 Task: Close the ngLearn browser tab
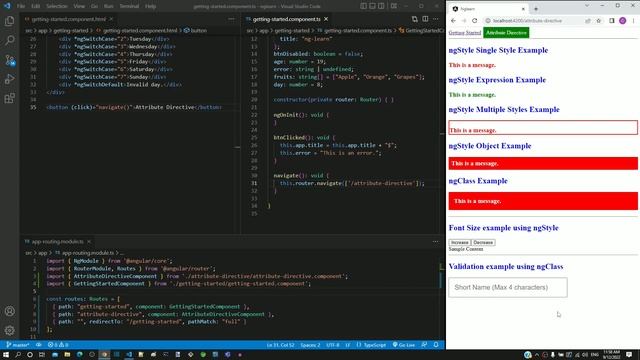[x=523, y=9]
